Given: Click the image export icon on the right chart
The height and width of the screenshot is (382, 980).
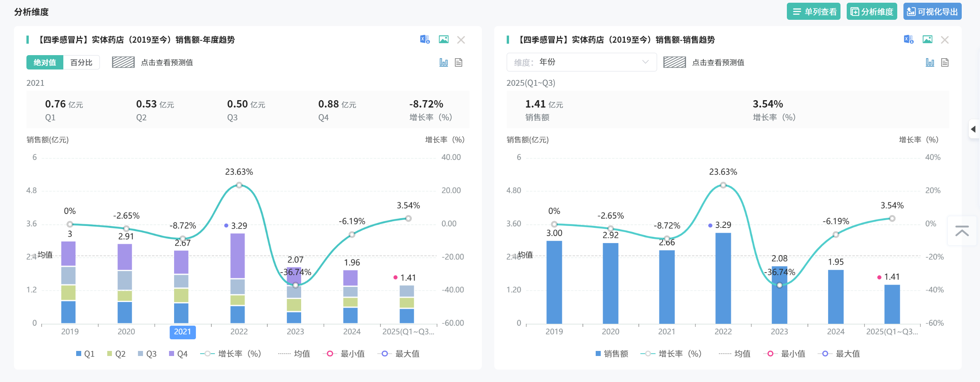Looking at the screenshot, I should (928, 39).
